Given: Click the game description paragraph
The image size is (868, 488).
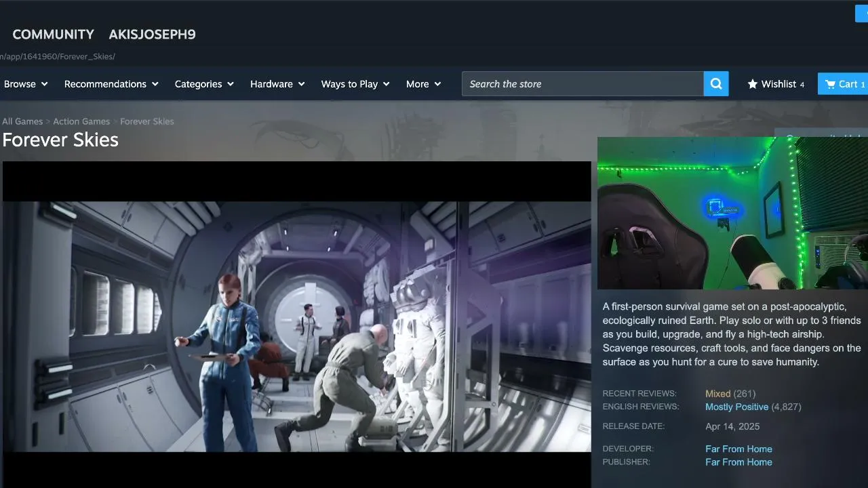Looking at the screenshot, I should (732, 334).
